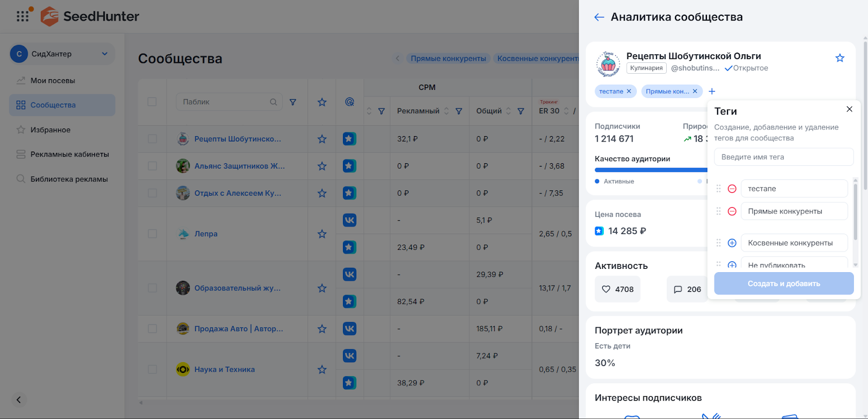Add Косвенные конкуренты tag with plus icon
Viewport: 868px width, 419px height.
click(x=732, y=243)
